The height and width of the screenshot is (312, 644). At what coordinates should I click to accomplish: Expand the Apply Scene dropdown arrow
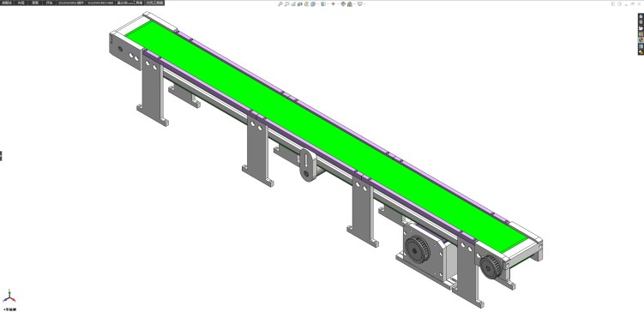click(x=355, y=4)
